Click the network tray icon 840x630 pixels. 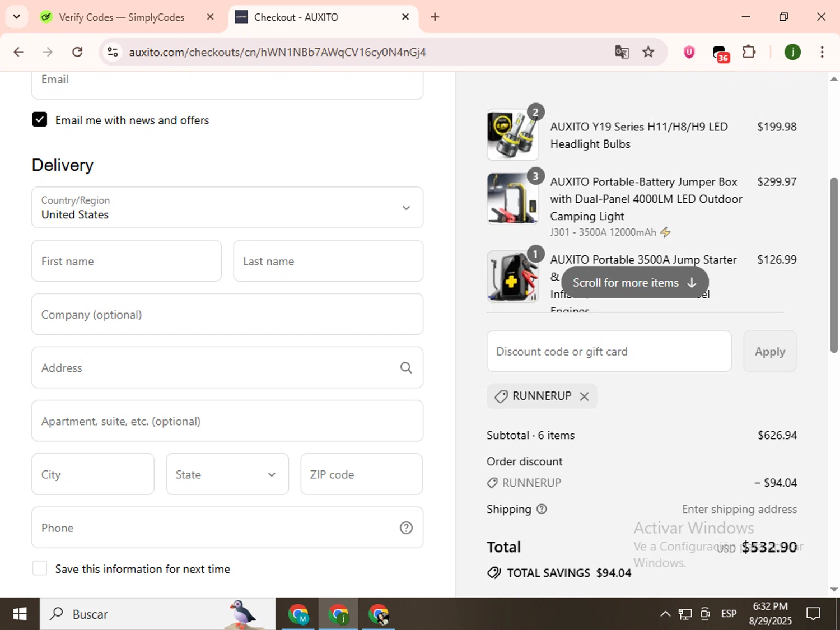click(x=685, y=614)
